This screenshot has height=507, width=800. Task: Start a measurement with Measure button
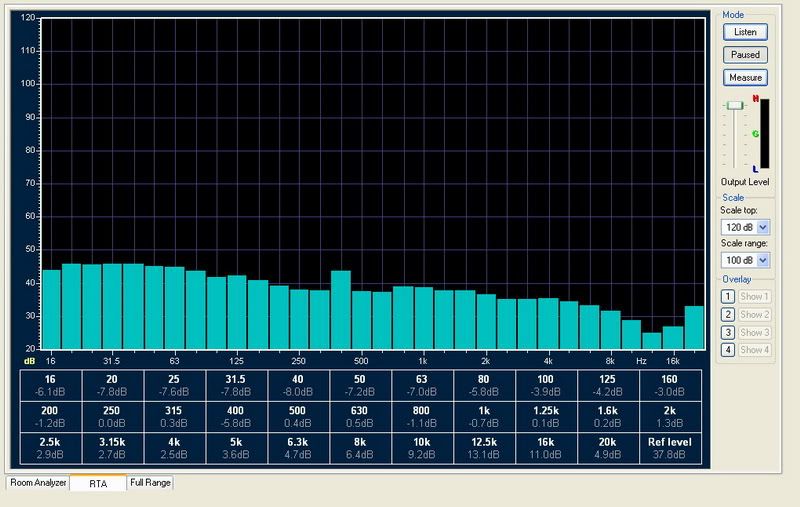point(745,77)
